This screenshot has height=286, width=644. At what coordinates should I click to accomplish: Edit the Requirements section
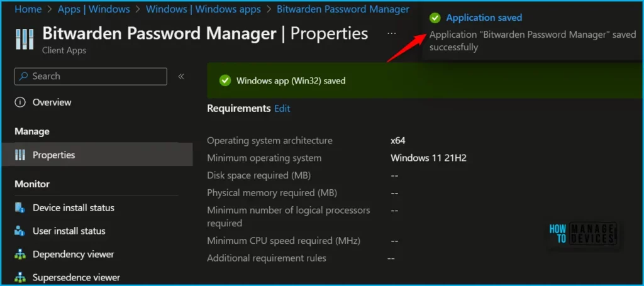point(282,109)
